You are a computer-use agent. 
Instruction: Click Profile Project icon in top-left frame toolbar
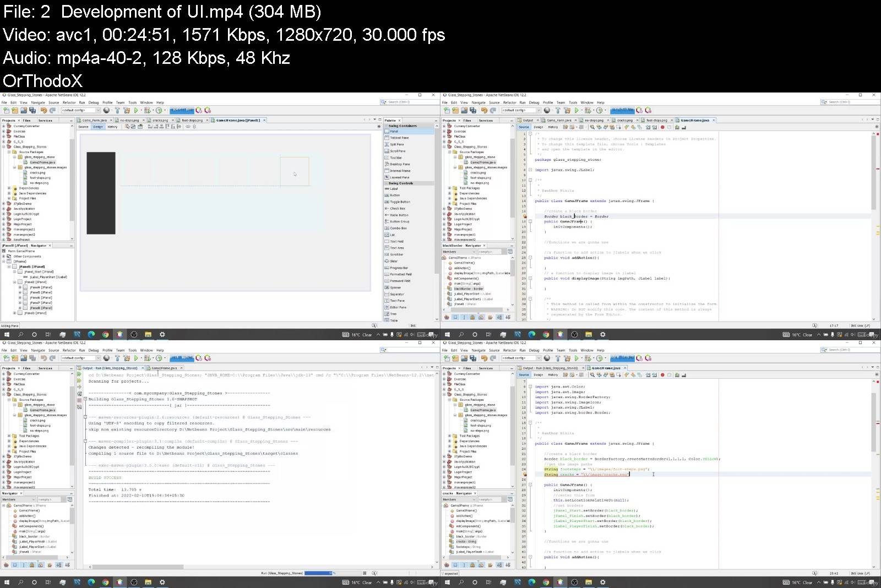(x=159, y=111)
